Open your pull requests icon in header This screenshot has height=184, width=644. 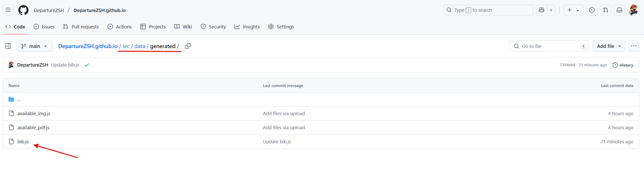click(x=605, y=10)
